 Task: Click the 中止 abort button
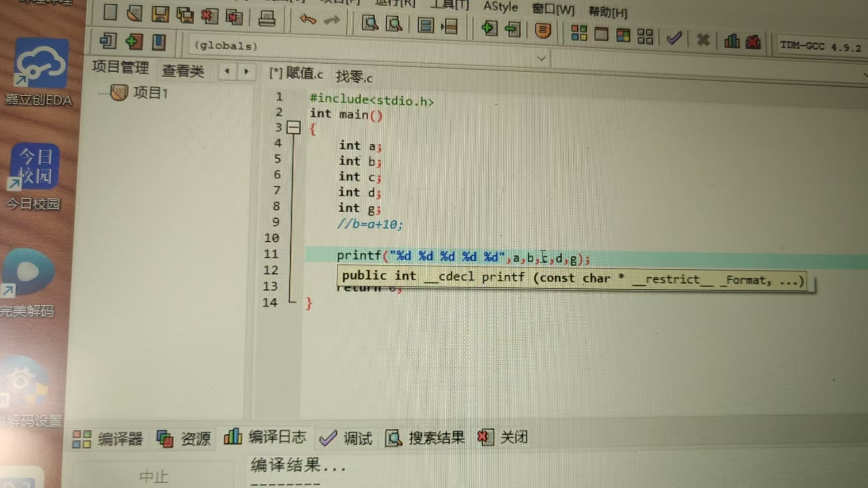[x=154, y=476]
